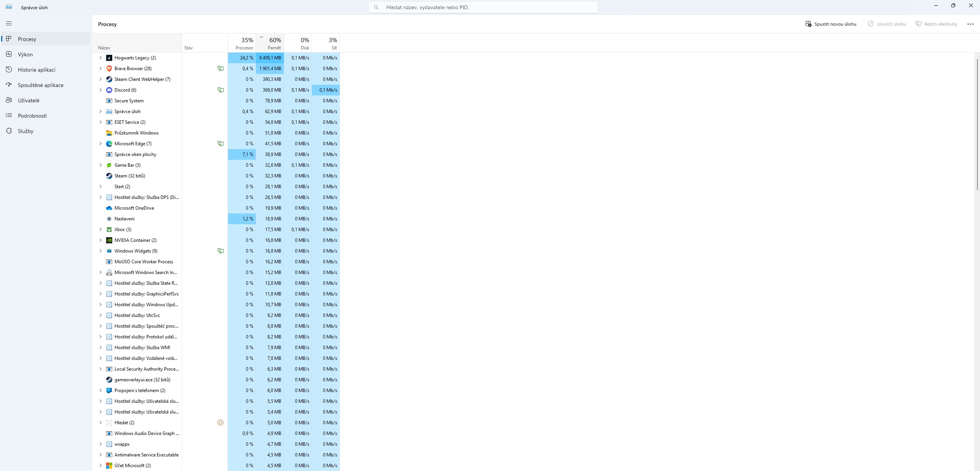The width and height of the screenshot is (980, 471).
Task: Click the Hledat suspended pause status icon
Action: tap(220, 423)
